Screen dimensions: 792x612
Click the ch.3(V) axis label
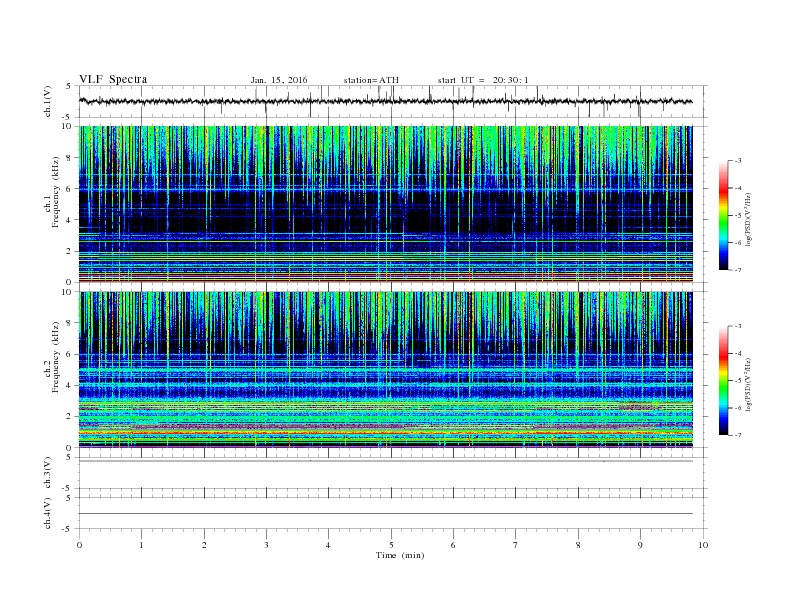[x=48, y=473]
